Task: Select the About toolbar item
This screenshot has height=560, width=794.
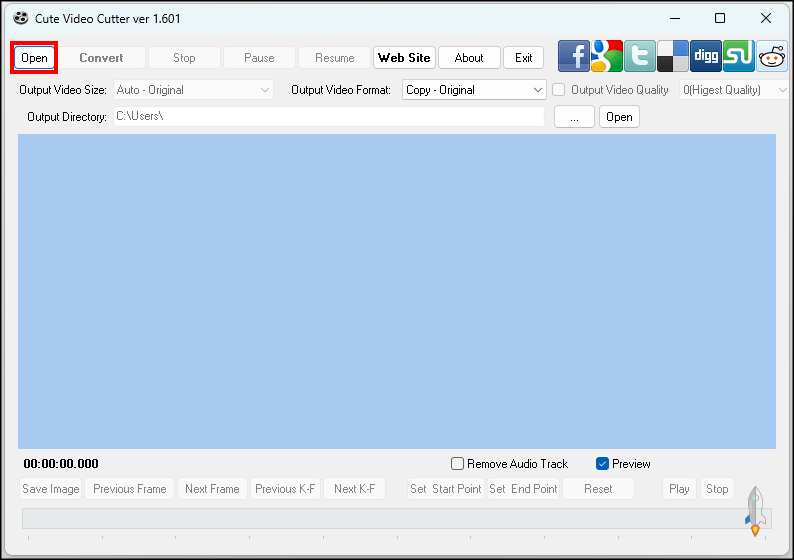Action: click(469, 58)
